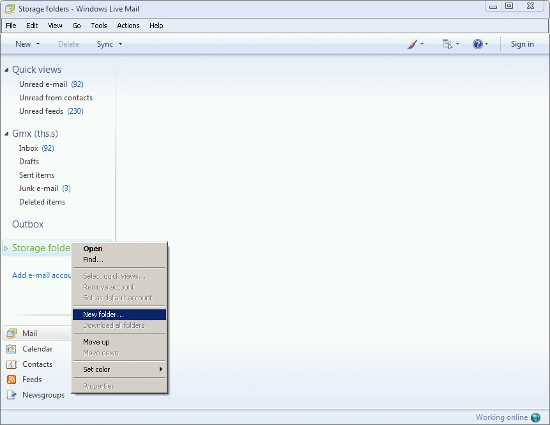Open Contacts via its address book icon

11,364
